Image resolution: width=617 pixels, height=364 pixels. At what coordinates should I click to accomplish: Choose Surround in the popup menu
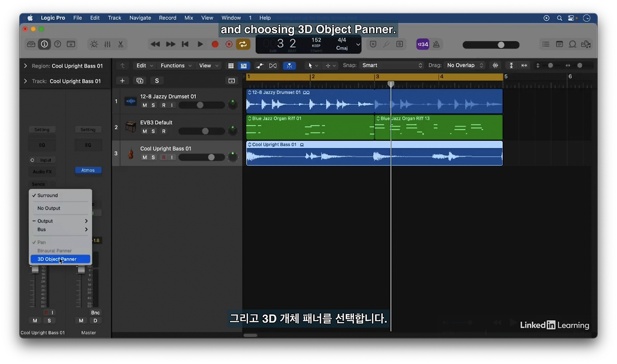pos(60,195)
